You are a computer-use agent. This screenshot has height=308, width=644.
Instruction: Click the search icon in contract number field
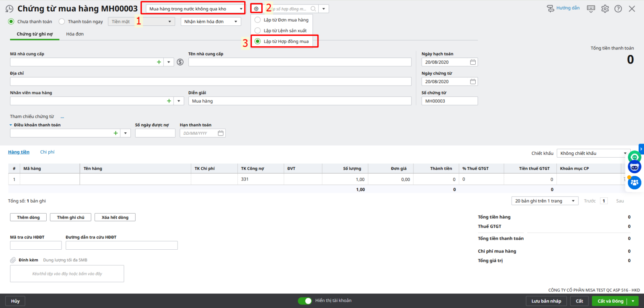[x=313, y=9]
